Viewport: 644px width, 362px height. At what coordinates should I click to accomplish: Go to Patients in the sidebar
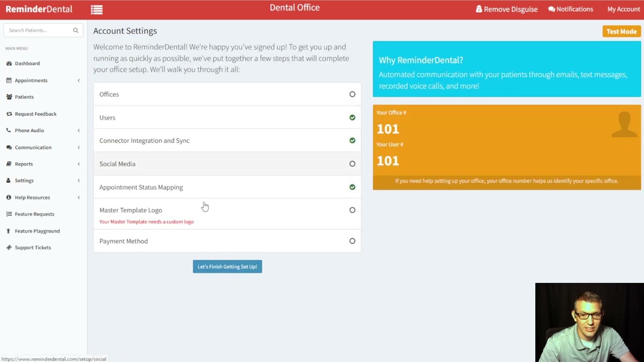click(x=43, y=97)
